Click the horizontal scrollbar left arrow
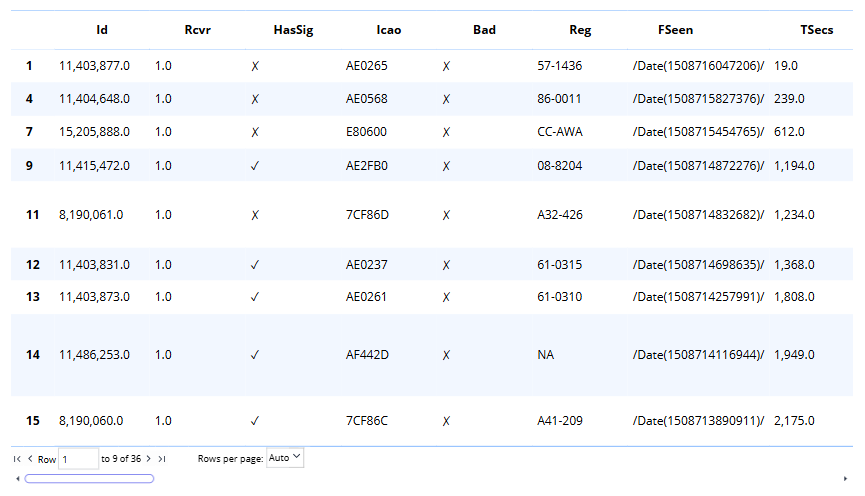 click(17, 479)
